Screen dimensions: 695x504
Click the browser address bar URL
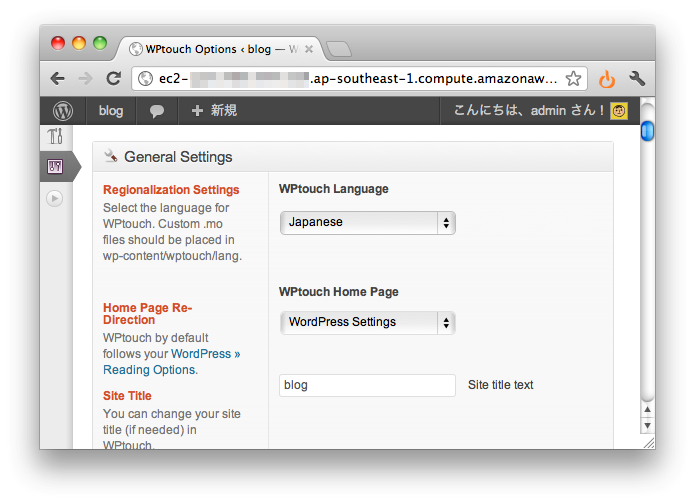(x=358, y=79)
